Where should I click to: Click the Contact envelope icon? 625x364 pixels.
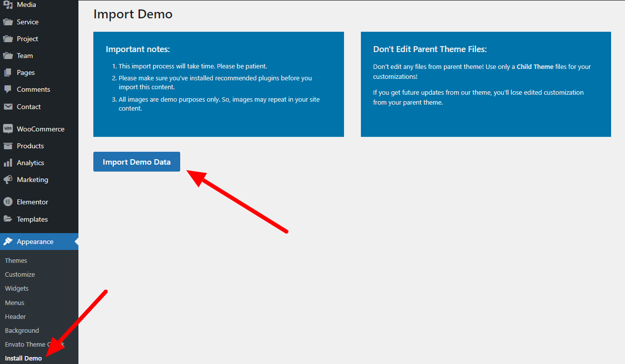pos(8,107)
